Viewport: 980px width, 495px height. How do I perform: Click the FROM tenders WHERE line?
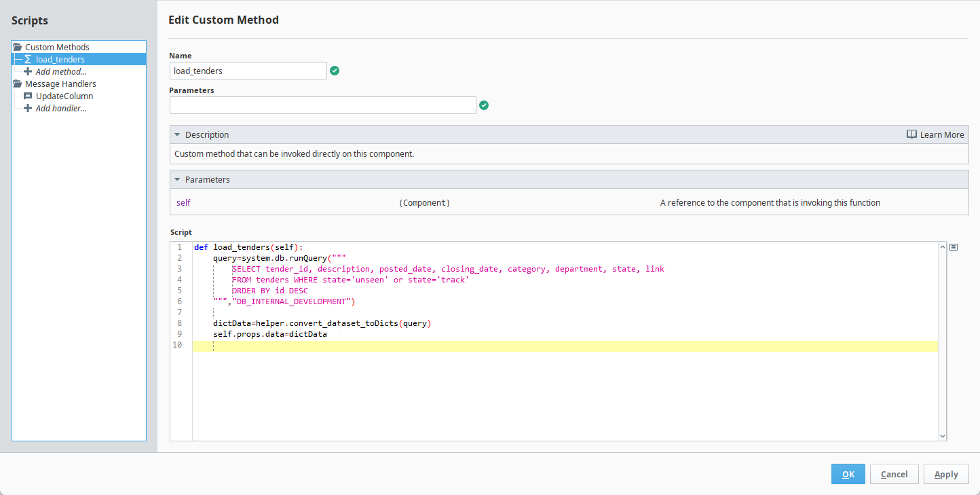pos(350,280)
